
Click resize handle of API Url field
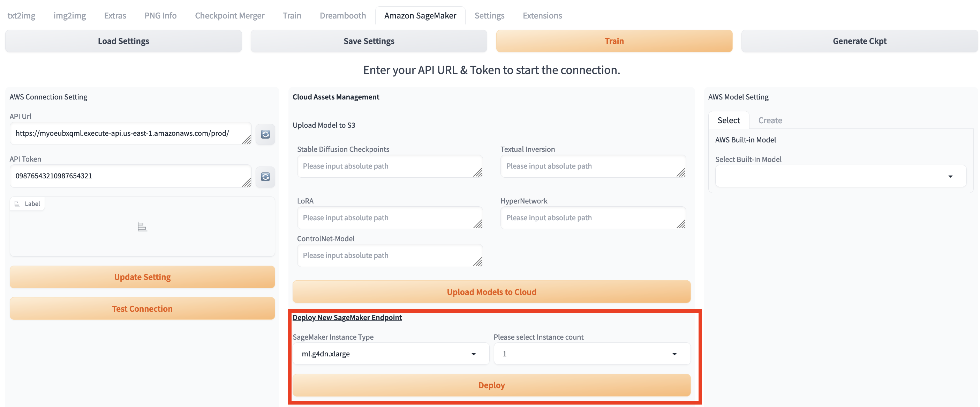point(247,140)
